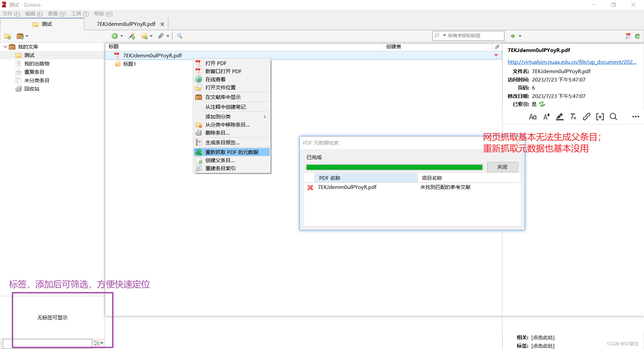This screenshot has height=349, width=644.
Task: Click the green completed progress bar
Action: [394, 167]
